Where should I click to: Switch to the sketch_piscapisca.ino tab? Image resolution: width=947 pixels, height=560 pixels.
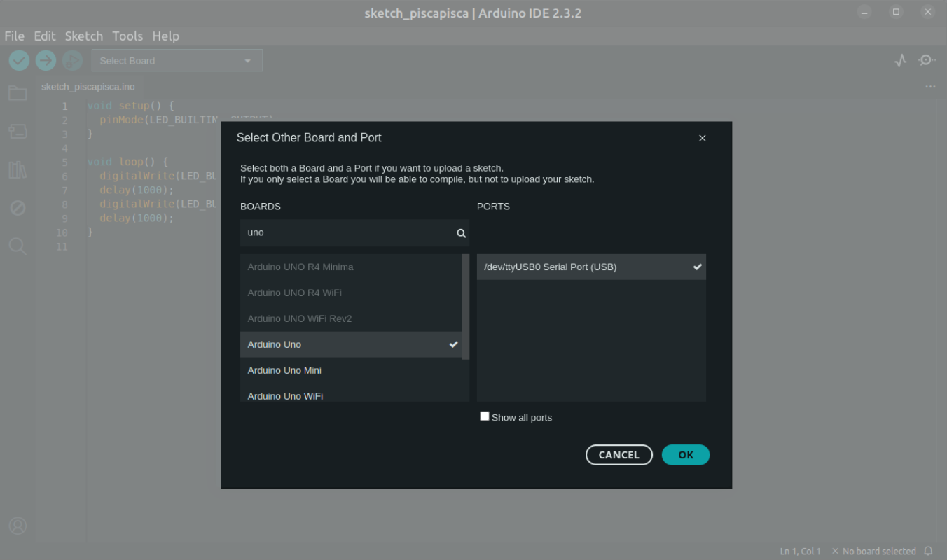(88, 87)
